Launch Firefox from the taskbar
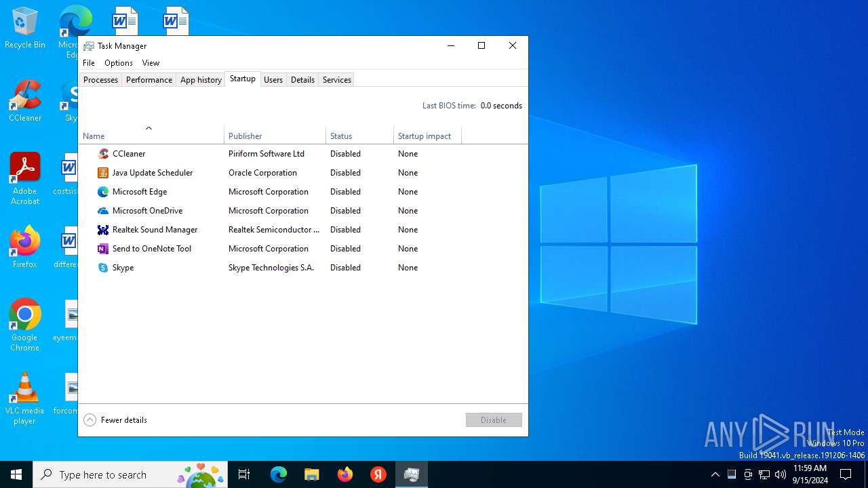This screenshot has width=868, height=488. pyautogui.click(x=345, y=474)
